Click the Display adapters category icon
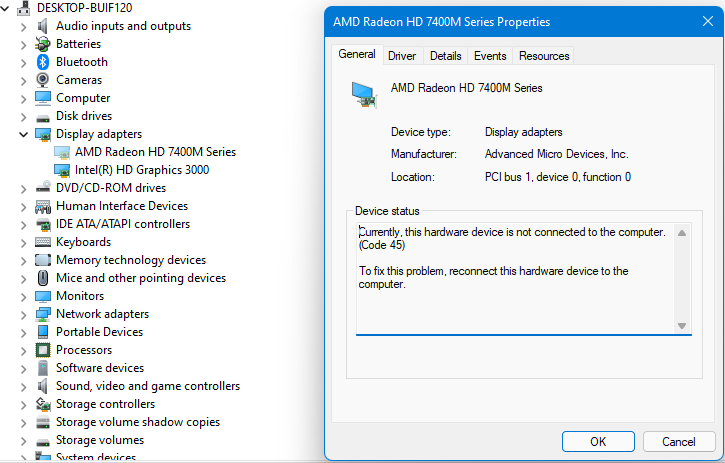This screenshot has height=463, width=725. tap(43, 134)
